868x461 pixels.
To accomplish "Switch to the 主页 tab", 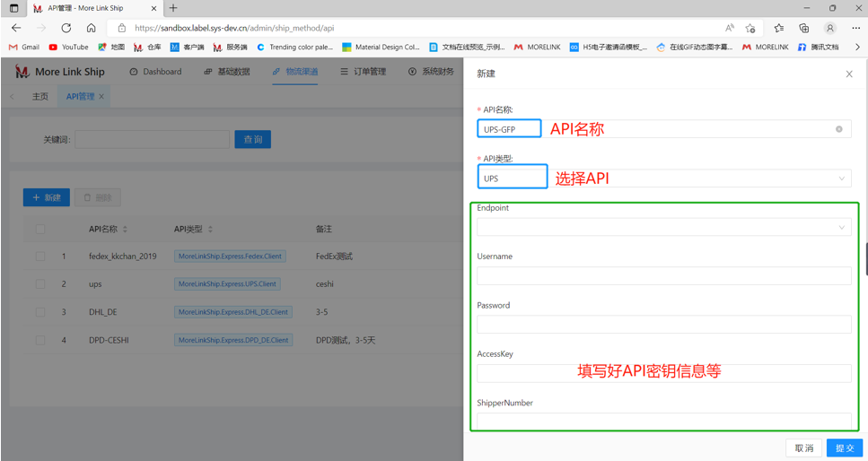I will (40, 97).
